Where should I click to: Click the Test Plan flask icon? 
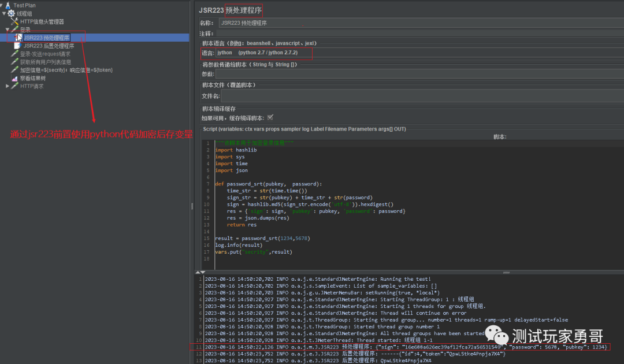pyautogui.click(x=8, y=6)
